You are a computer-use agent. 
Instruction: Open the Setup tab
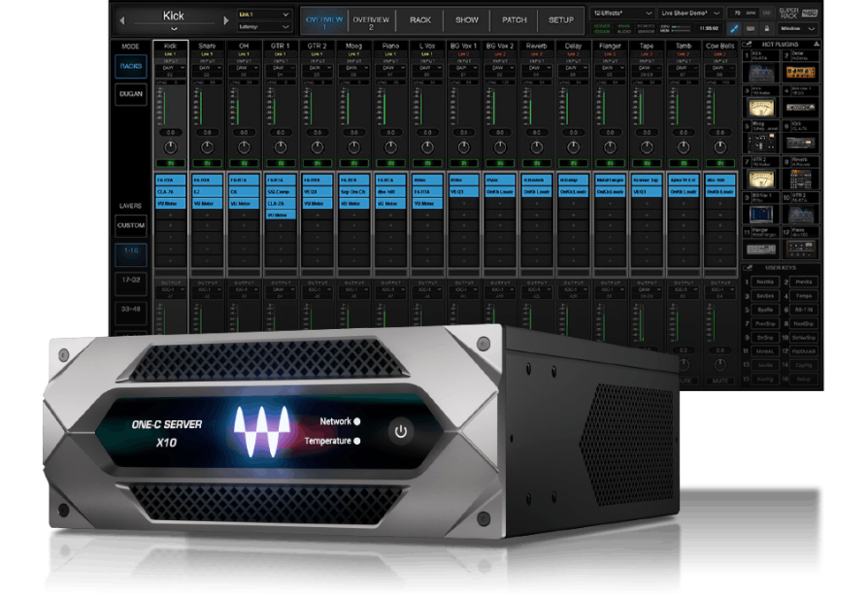point(561,20)
